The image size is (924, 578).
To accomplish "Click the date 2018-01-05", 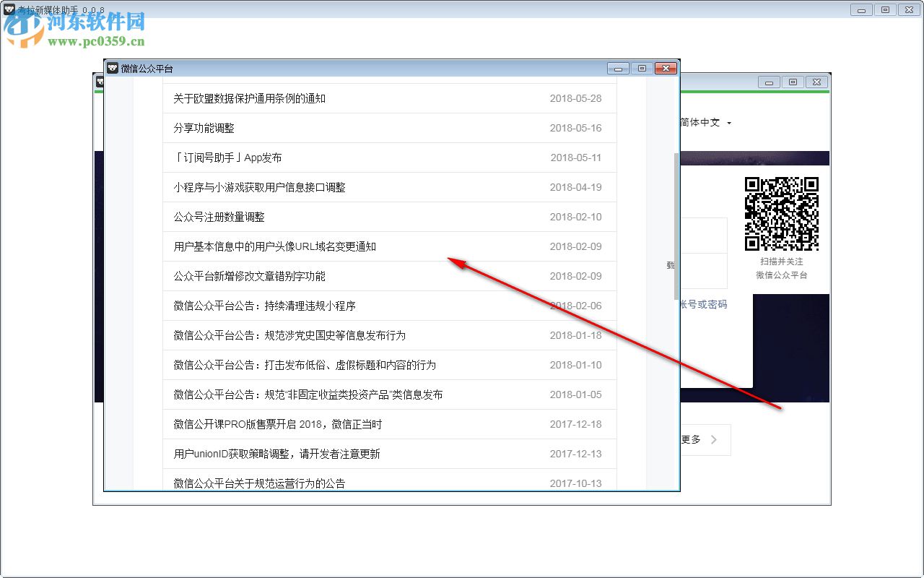I will click(x=575, y=394).
